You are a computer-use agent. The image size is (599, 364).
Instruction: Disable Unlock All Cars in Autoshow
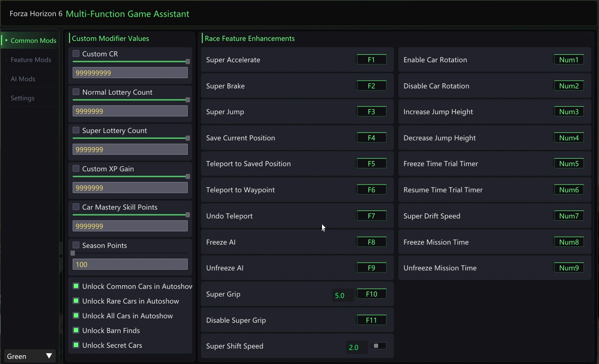pos(76,315)
